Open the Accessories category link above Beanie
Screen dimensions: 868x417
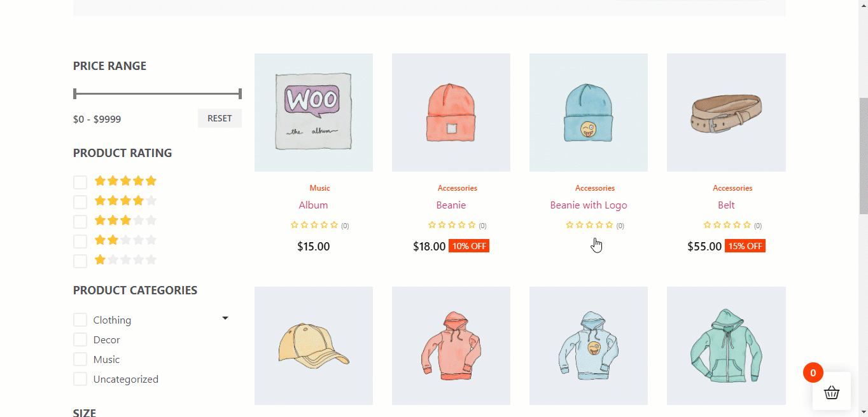pyautogui.click(x=457, y=188)
